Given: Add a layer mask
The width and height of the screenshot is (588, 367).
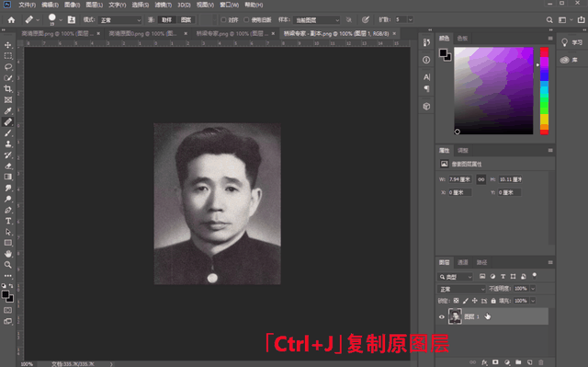Looking at the screenshot, I should click(495, 362).
